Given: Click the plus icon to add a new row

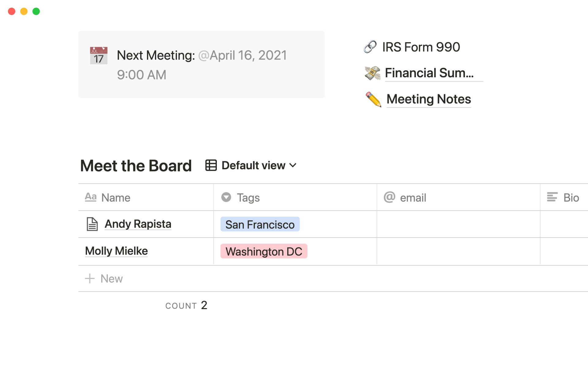Looking at the screenshot, I should [90, 278].
